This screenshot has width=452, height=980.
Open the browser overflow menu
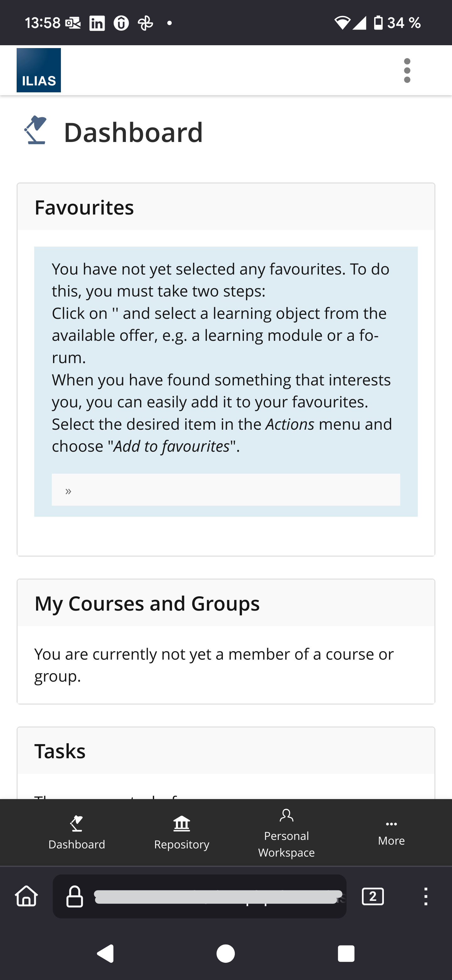426,896
